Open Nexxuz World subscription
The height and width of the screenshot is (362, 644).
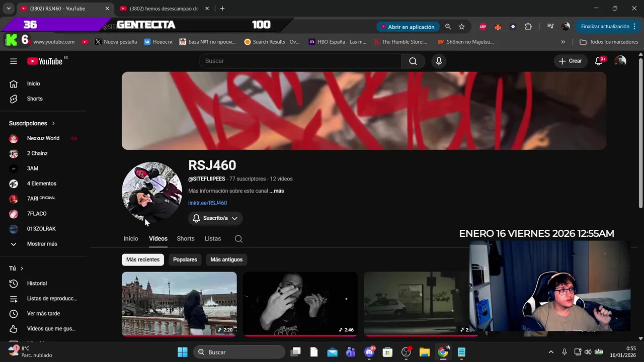[x=43, y=138]
